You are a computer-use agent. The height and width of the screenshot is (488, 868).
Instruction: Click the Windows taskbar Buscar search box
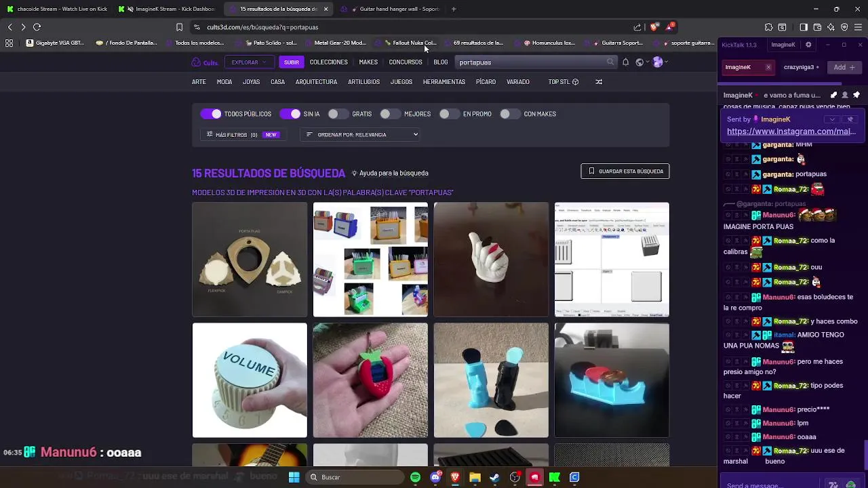point(354,477)
